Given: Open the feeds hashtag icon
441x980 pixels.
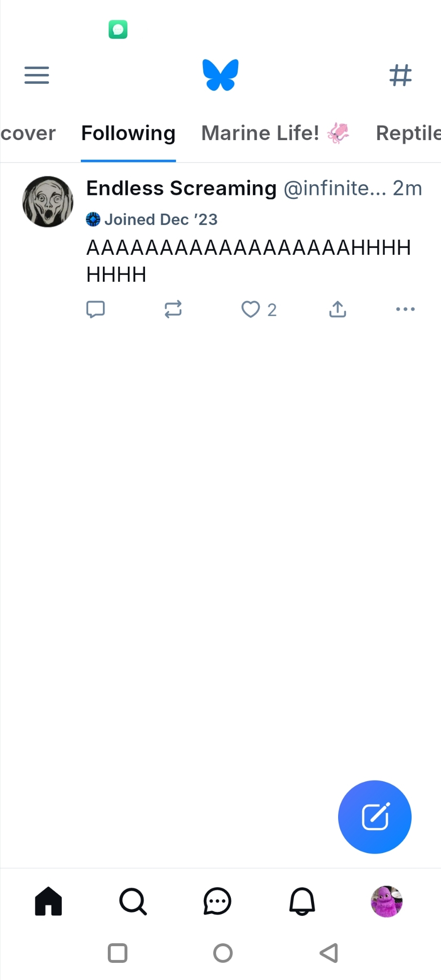Looking at the screenshot, I should [400, 75].
